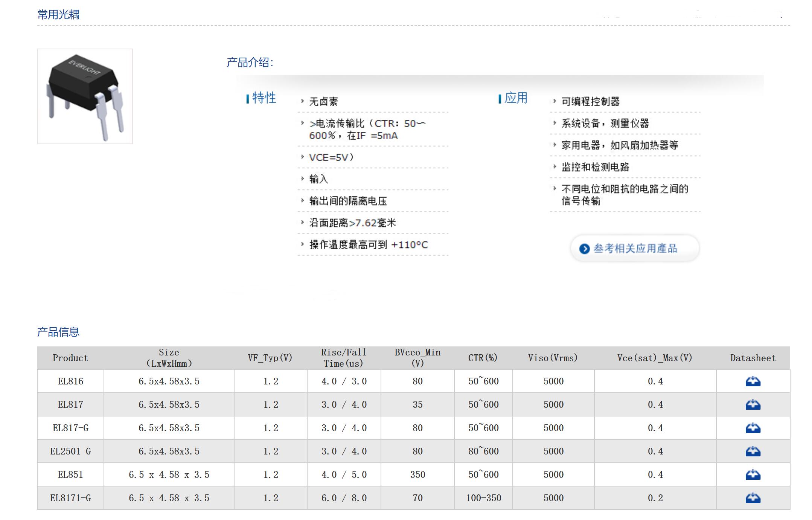812x520 pixels.
Task: Download the EL2501-G datasheet icon
Action: [753, 451]
